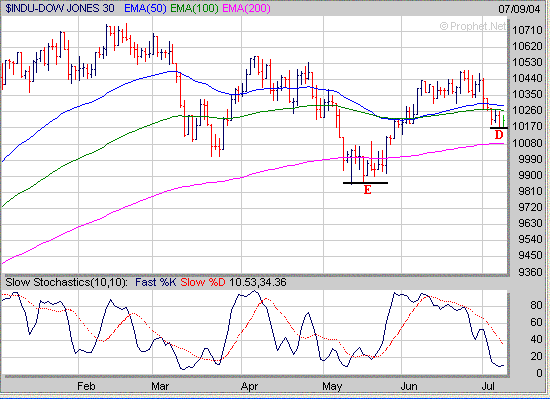Image resolution: width=550 pixels, height=399 pixels.
Task: Click the 20 stochastic axis value
Action: click(536, 357)
